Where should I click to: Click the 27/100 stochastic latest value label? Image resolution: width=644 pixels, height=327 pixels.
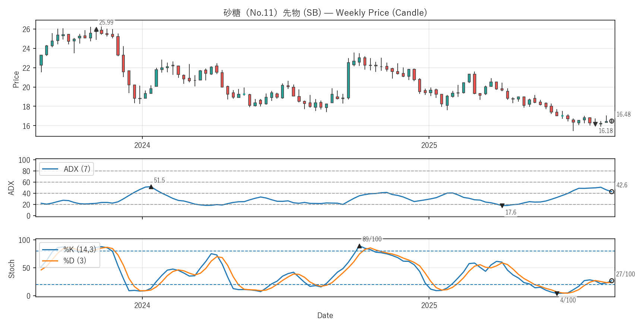[625, 274]
